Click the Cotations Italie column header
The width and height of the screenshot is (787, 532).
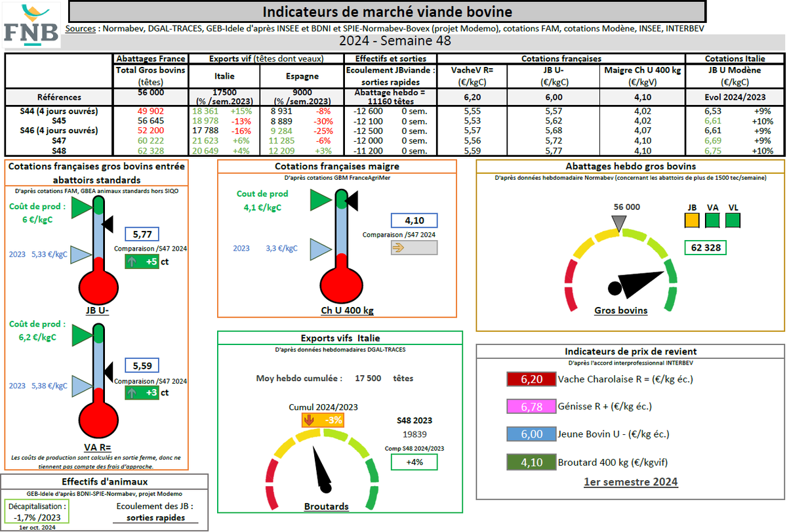(x=734, y=59)
